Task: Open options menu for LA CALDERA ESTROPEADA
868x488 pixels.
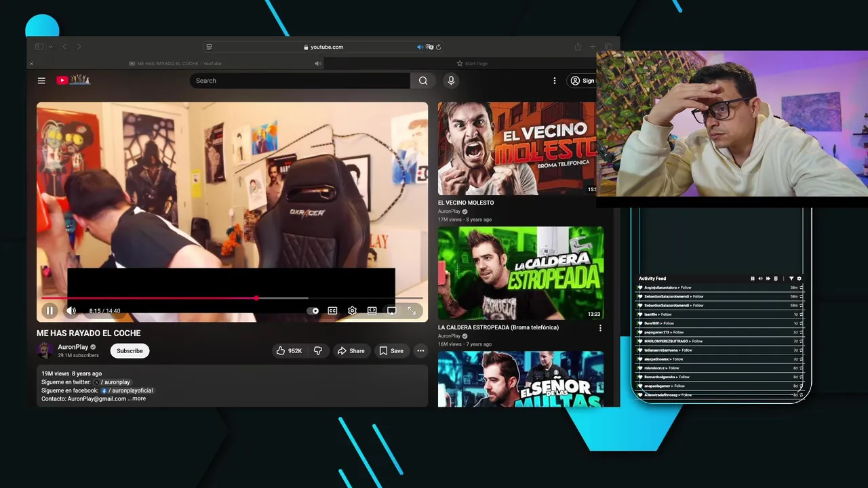Action: click(x=600, y=328)
